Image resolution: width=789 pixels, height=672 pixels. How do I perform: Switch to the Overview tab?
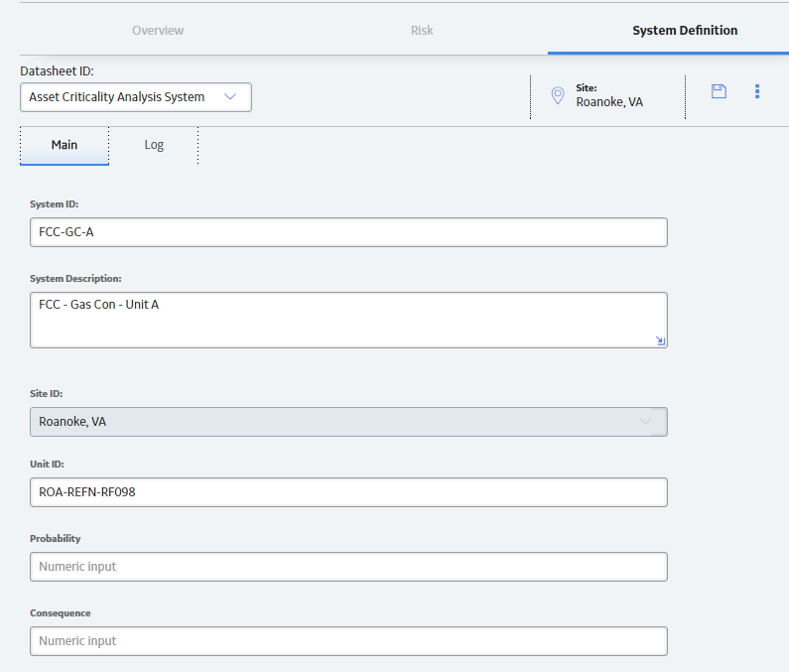click(x=158, y=30)
